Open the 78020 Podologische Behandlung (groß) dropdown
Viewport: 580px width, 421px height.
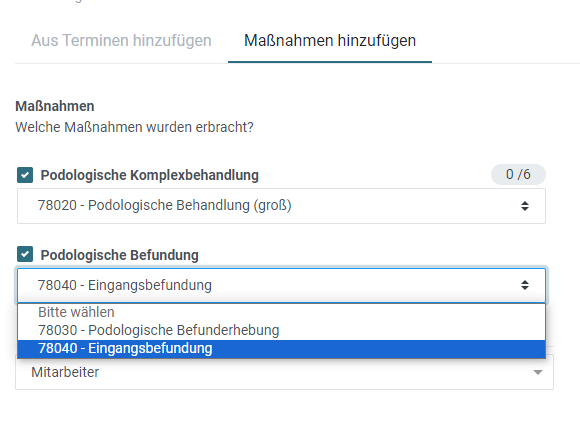click(281, 206)
